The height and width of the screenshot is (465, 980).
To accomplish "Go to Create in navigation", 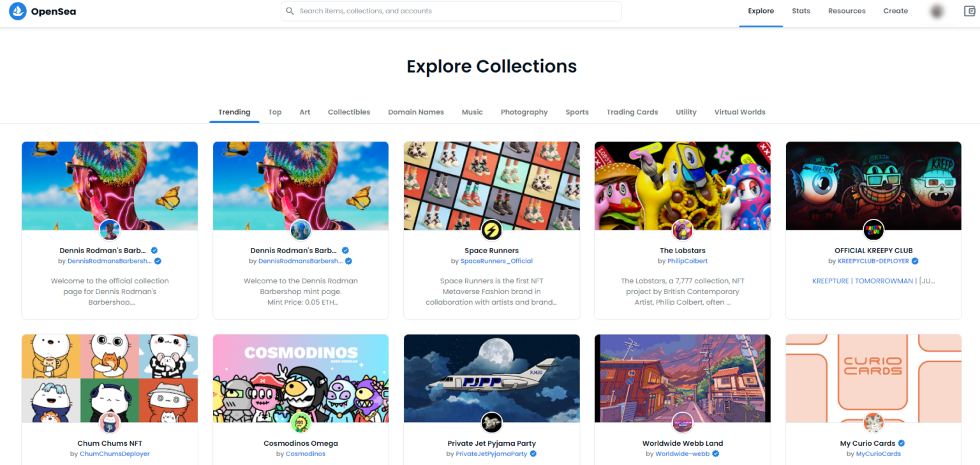I will (x=895, y=11).
